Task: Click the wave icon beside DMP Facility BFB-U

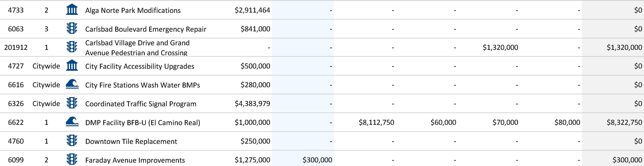Action: pyautogui.click(x=72, y=122)
